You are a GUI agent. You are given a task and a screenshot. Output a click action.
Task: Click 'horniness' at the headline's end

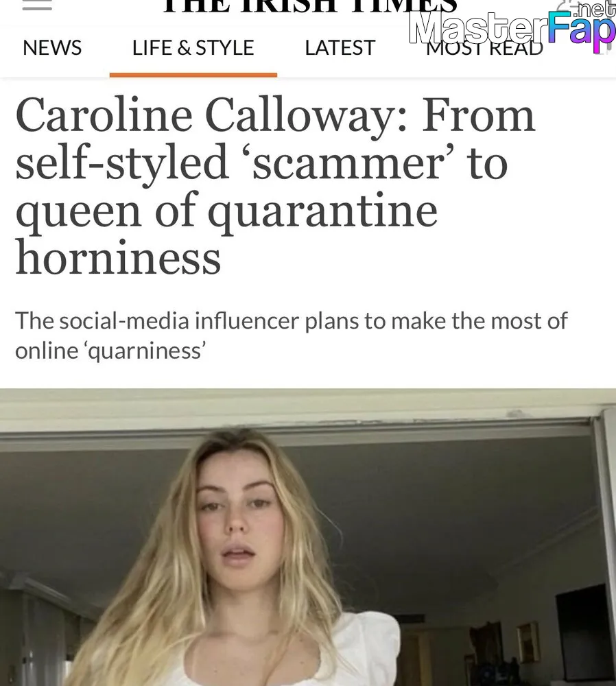[x=118, y=257]
